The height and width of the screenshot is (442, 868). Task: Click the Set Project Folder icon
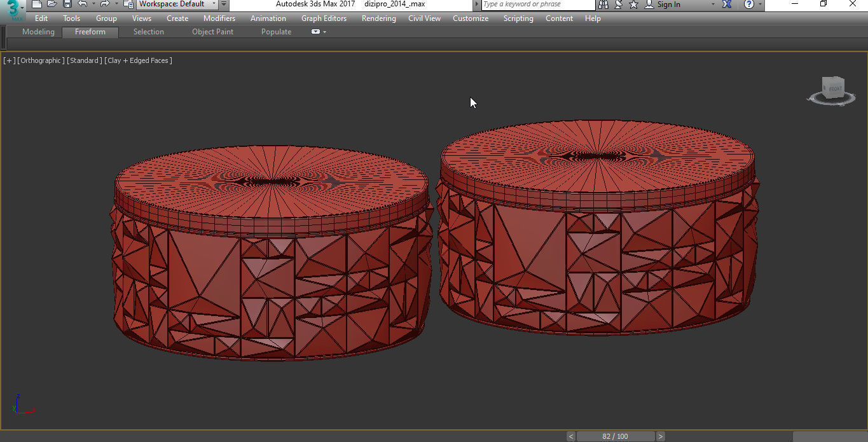(128, 4)
